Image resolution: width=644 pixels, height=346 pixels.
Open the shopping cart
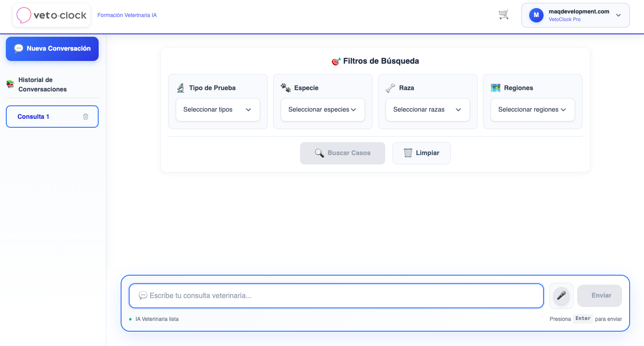pyautogui.click(x=503, y=14)
